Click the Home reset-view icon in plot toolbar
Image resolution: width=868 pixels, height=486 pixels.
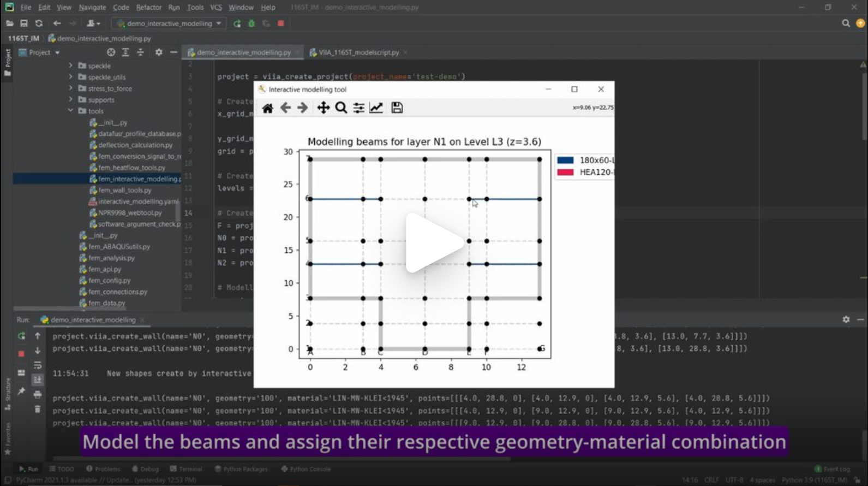tap(267, 108)
